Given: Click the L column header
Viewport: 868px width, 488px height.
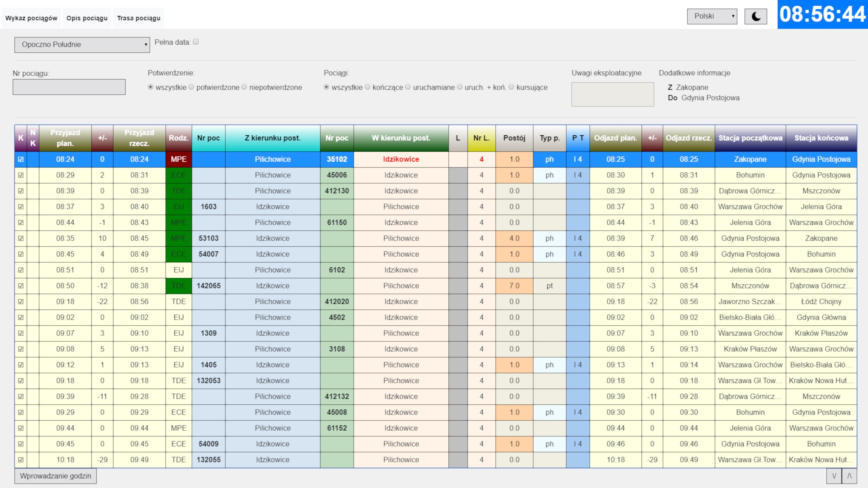Looking at the screenshot, I should click(x=458, y=138).
